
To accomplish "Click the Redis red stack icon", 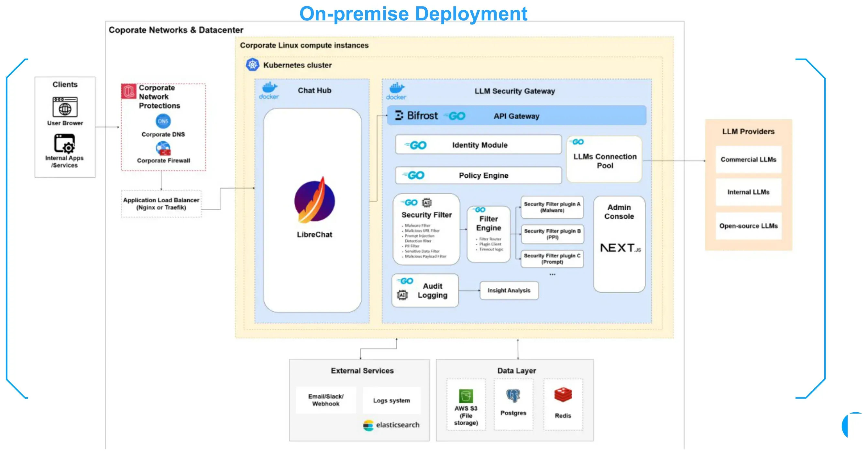I will [563, 394].
